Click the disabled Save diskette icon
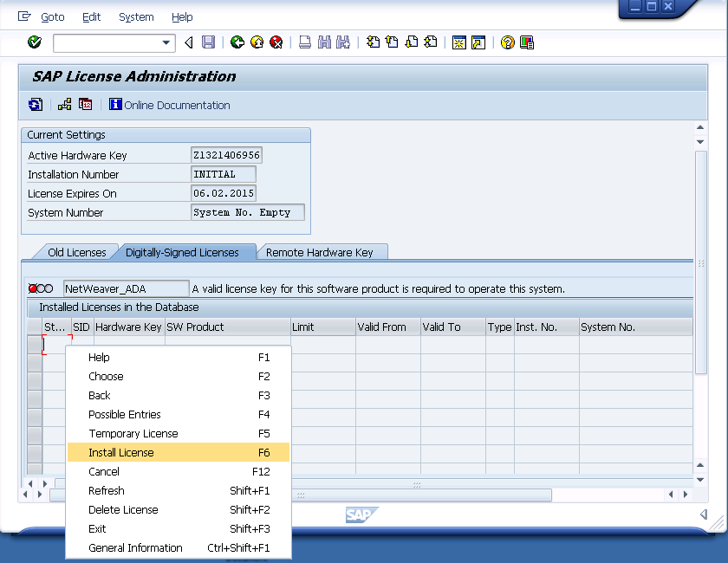728x563 pixels. pos(209,42)
